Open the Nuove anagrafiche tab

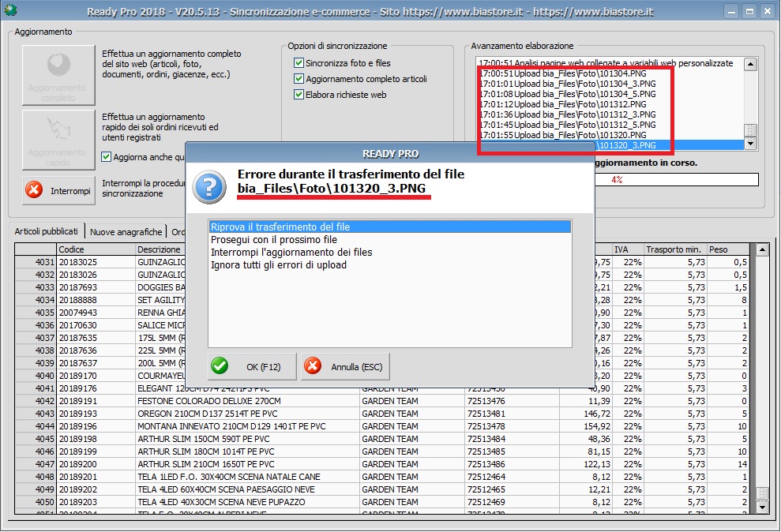(126, 232)
